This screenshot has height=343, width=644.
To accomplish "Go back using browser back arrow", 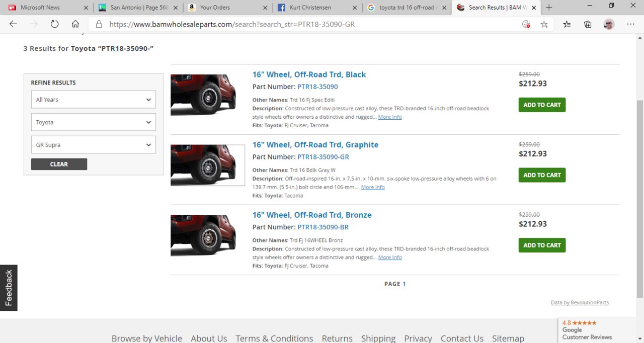I will tap(13, 24).
